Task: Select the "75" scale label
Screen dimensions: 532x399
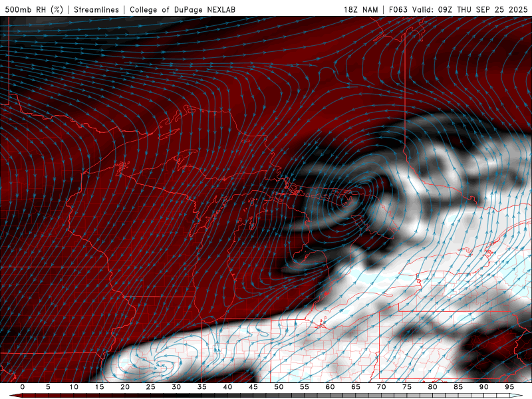Action: click(407, 387)
